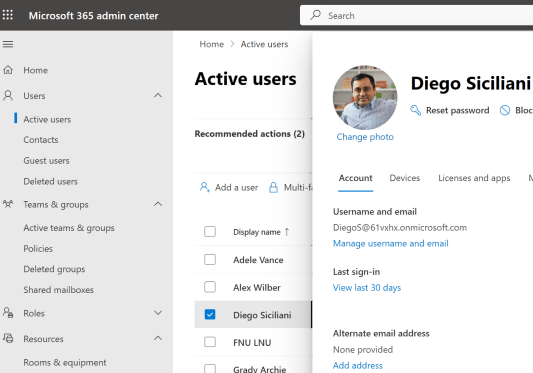The height and width of the screenshot is (373, 533).
Task: Click Diego Siciliani name in list
Action: tap(262, 315)
